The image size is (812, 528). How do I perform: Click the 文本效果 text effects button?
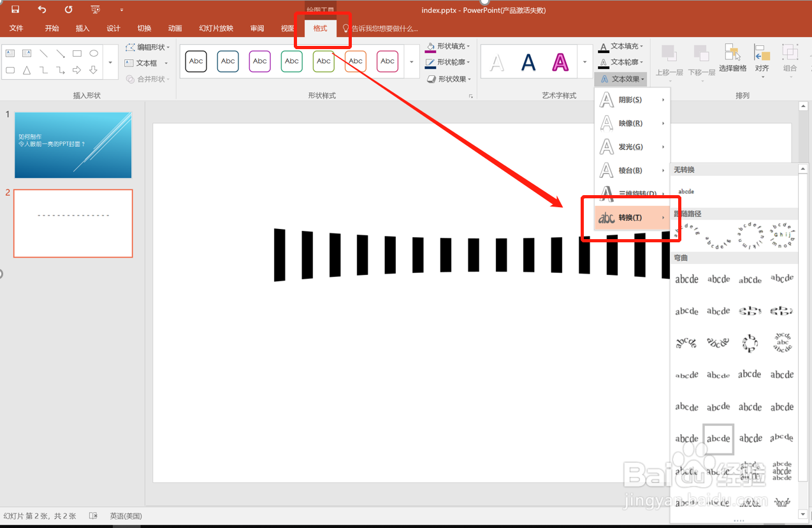pos(622,79)
